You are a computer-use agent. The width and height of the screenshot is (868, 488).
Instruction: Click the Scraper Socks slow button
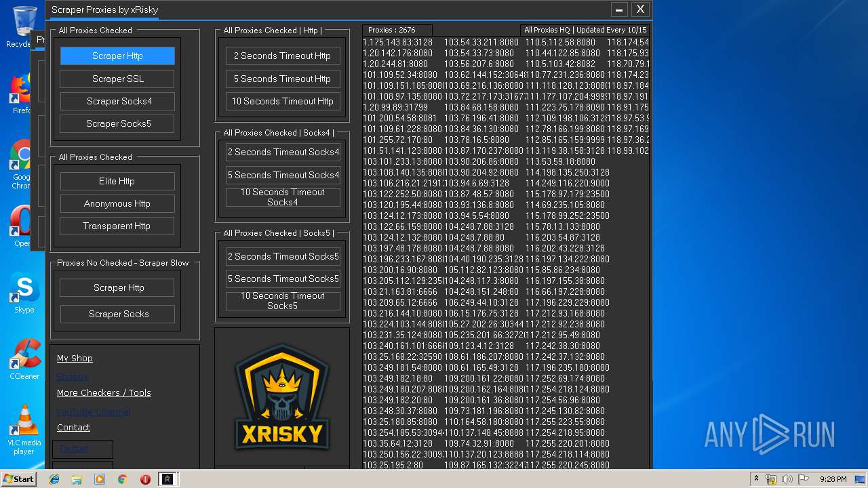[117, 314]
